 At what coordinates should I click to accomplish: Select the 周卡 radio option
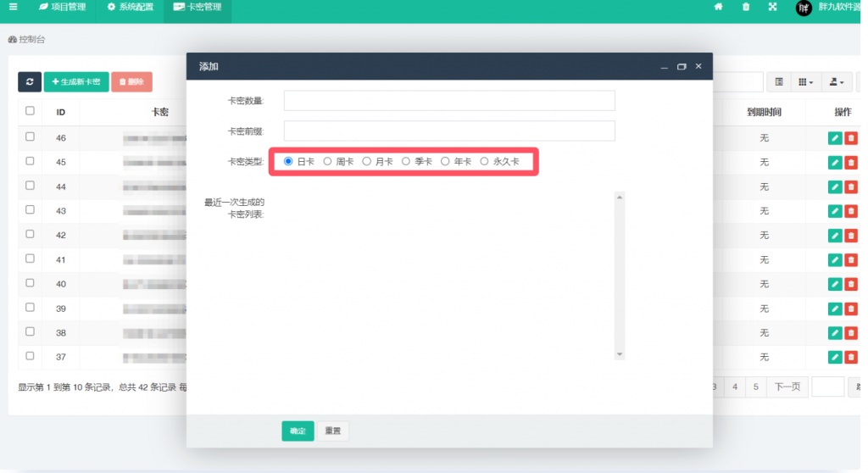tap(327, 161)
